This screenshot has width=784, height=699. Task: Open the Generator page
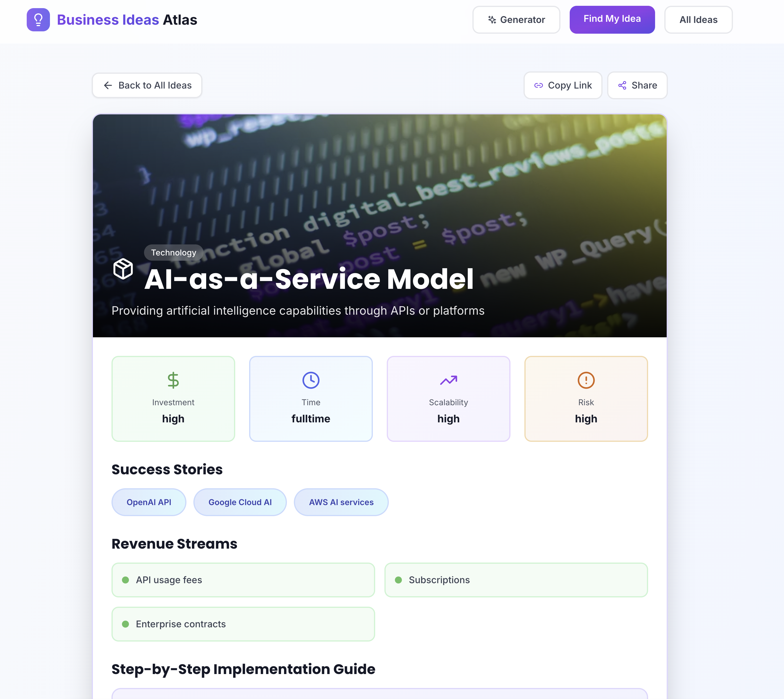[516, 19]
